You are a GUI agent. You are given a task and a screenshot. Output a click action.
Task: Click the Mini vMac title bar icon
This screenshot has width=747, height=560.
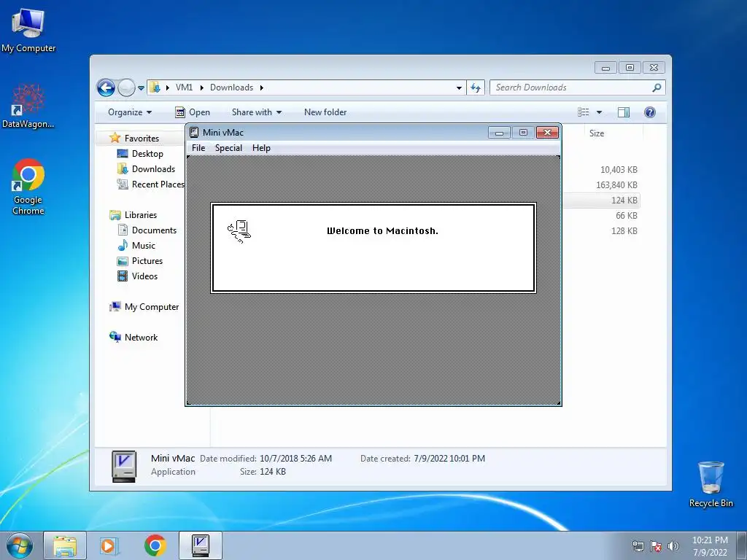[194, 133]
